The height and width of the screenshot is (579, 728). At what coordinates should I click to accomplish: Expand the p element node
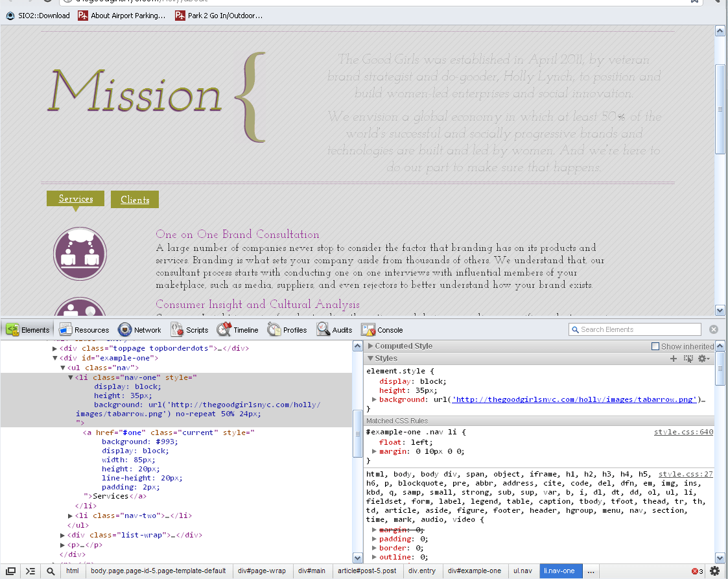pos(63,545)
